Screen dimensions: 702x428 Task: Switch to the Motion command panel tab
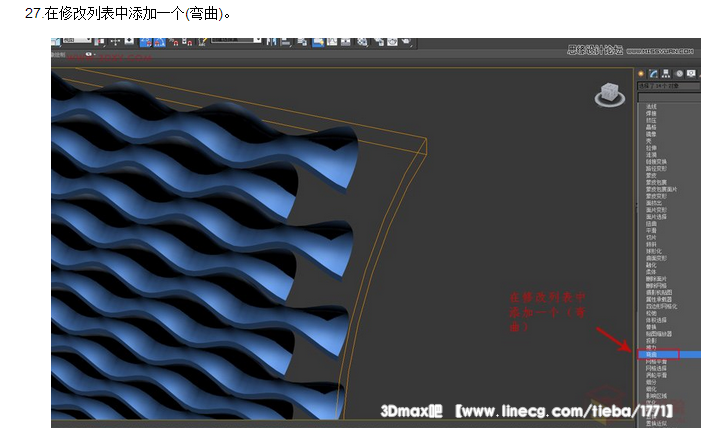[679, 73]
